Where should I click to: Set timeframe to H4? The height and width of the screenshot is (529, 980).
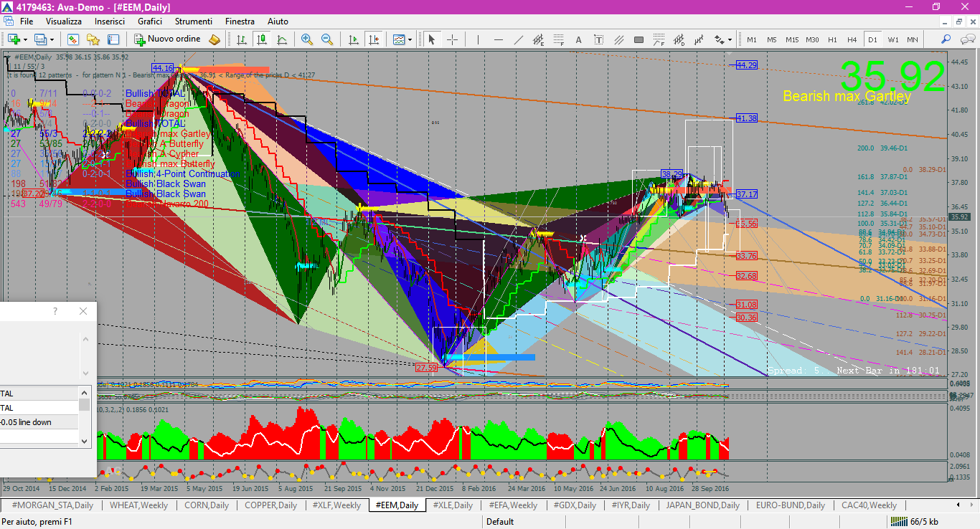852,39
